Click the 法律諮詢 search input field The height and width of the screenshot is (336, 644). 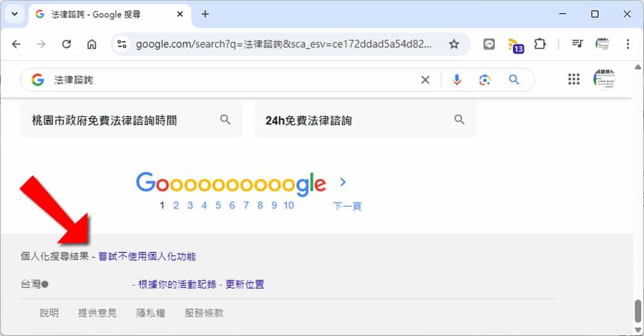234,80
